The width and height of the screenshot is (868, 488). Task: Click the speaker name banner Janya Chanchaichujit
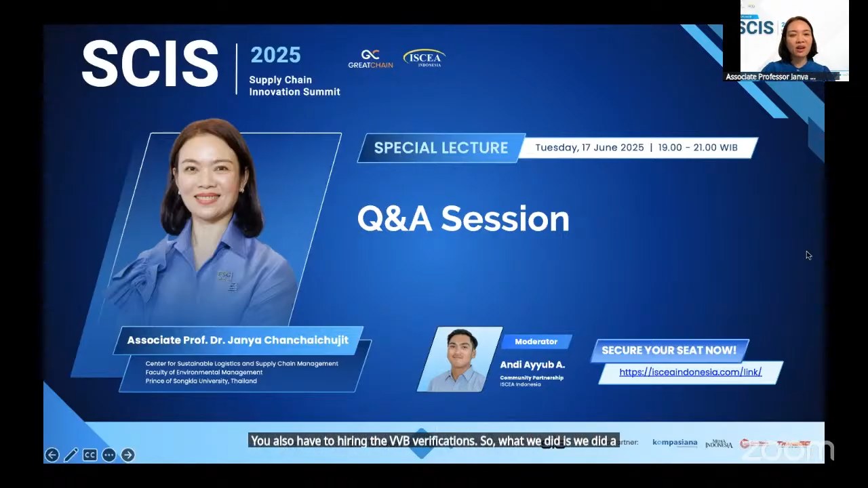(x=237, y=340)
